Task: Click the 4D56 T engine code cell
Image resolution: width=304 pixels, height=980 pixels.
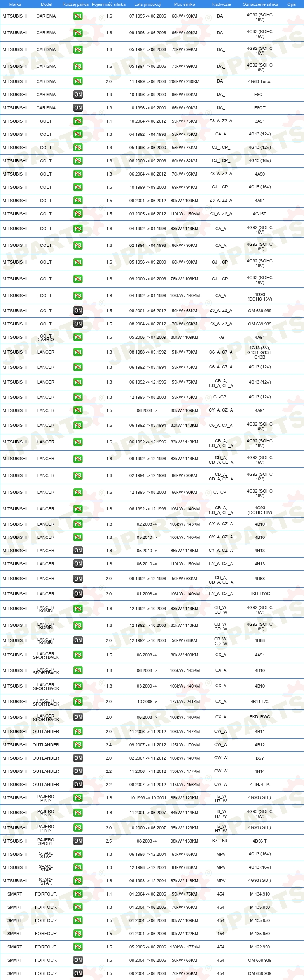Action: click(260, 841)
